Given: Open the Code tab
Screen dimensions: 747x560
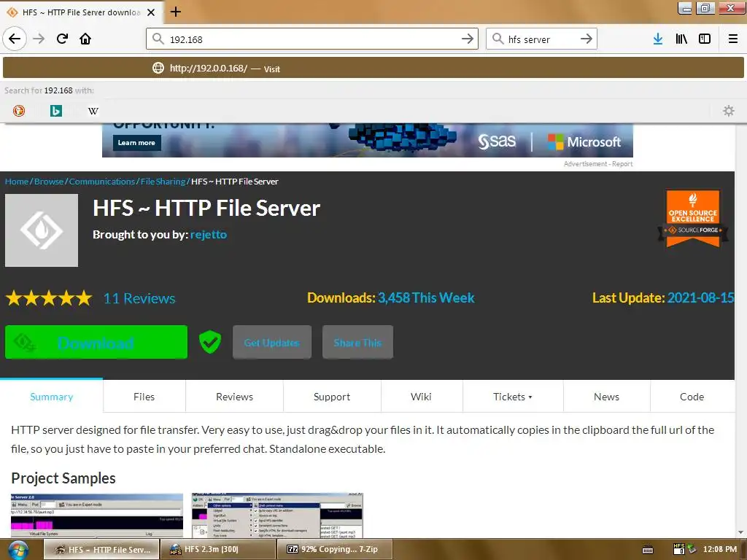Looking at the screenshot, I should coord(692,396).
